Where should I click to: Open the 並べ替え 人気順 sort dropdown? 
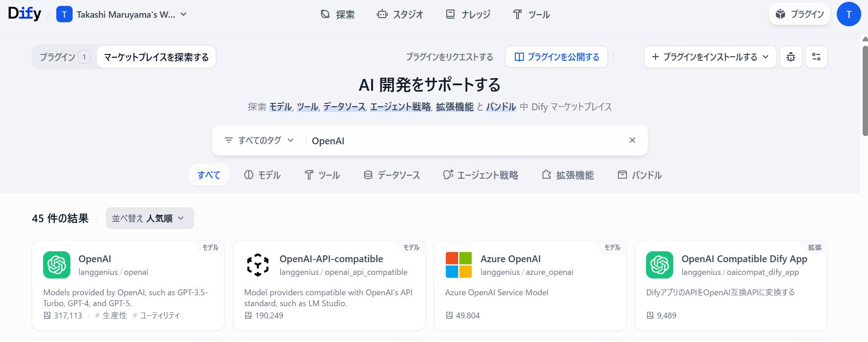click(x=150, y=218)
